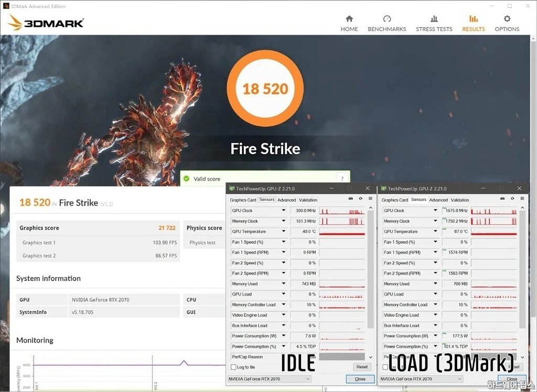537x392 pixels.
Task: Open GPU Temperature dropdown in idle GPU-Z
Action: [284, 232]
